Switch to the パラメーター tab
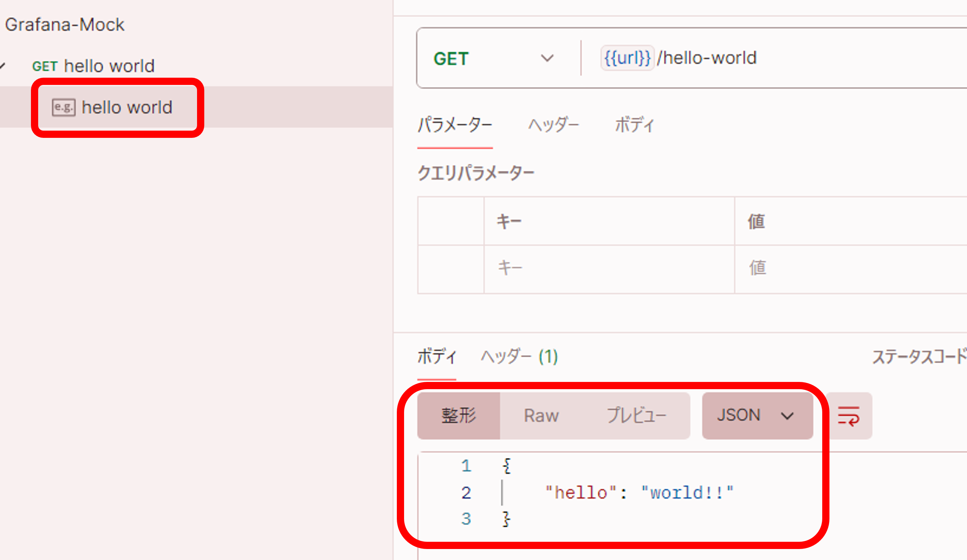Viewport: 967px width, 560px height. pos(455,125)
